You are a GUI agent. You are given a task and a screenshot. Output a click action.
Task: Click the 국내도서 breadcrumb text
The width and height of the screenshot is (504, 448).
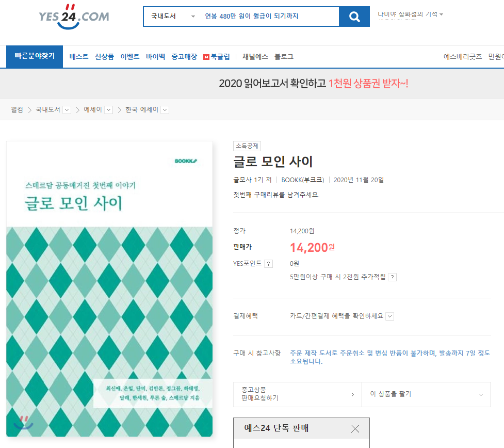[48, 109]
